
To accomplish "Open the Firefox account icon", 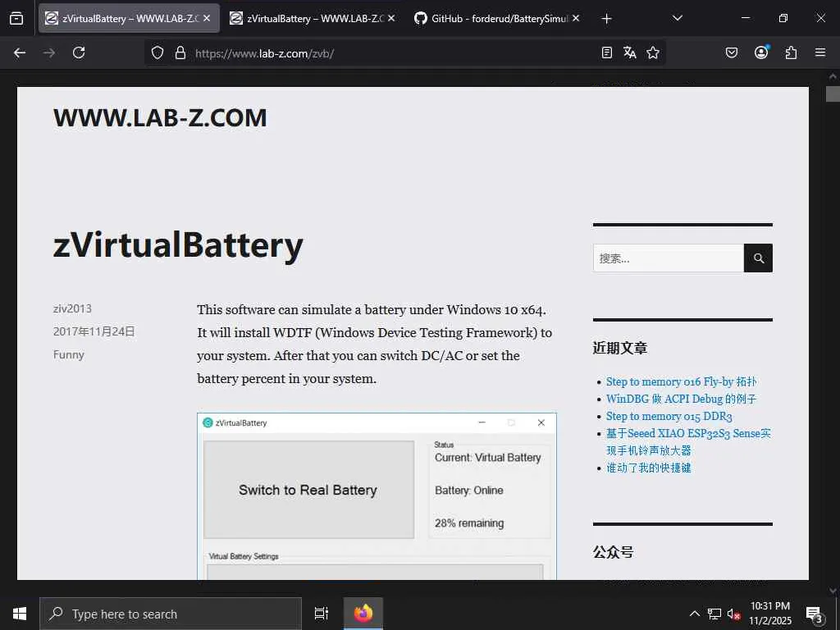I will (761, 52).
